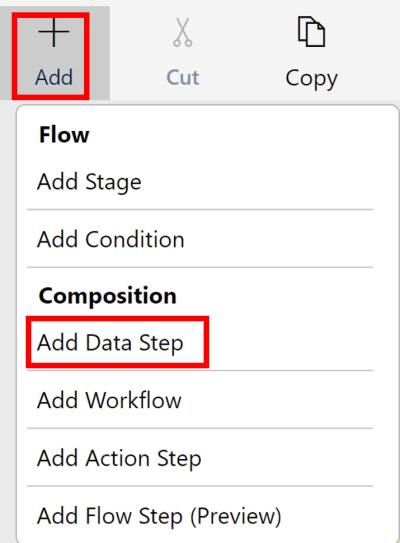Add a workflow to the composition
Image resolution: width=400 pixels, height=543 pixels.
(109, 401)
